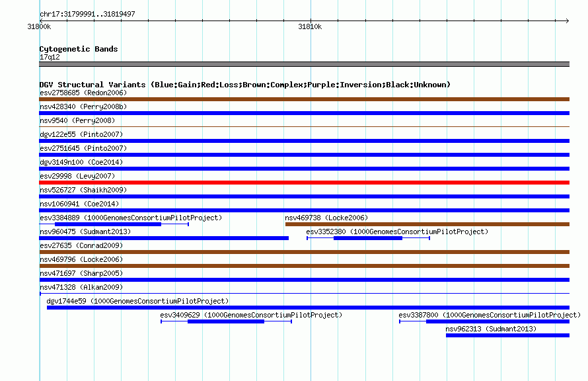This screenshot has width=588, height=381.
Task: Select the brown esv27635 complex bar
Action: click(304, 252)
